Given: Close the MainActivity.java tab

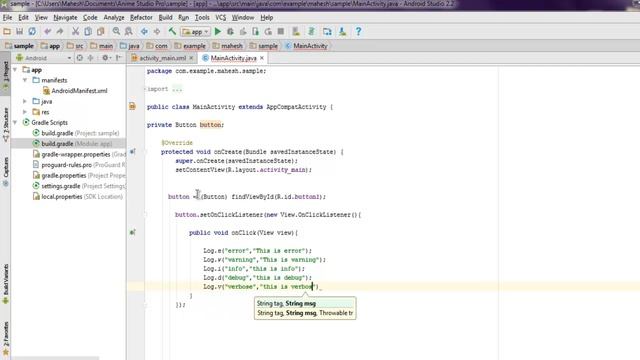Looking at the screenshot, I should pos(262,58).
